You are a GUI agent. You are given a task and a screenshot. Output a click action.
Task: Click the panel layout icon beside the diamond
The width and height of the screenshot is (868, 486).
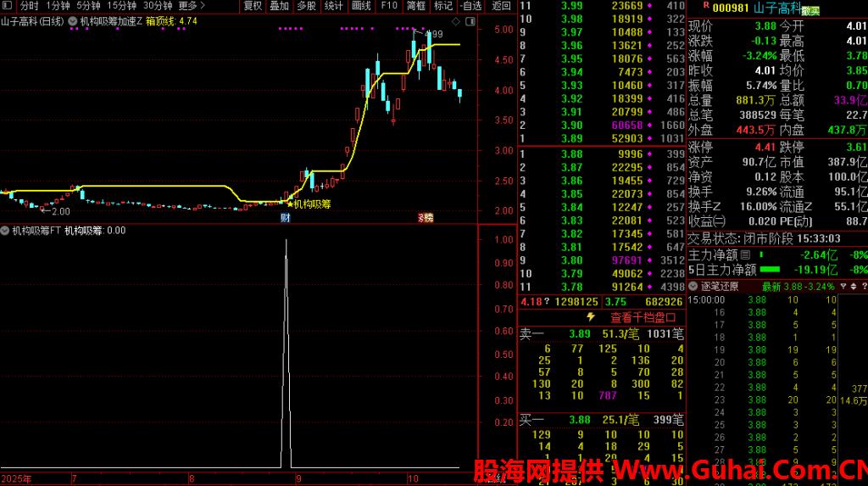[x=470, y=20]
